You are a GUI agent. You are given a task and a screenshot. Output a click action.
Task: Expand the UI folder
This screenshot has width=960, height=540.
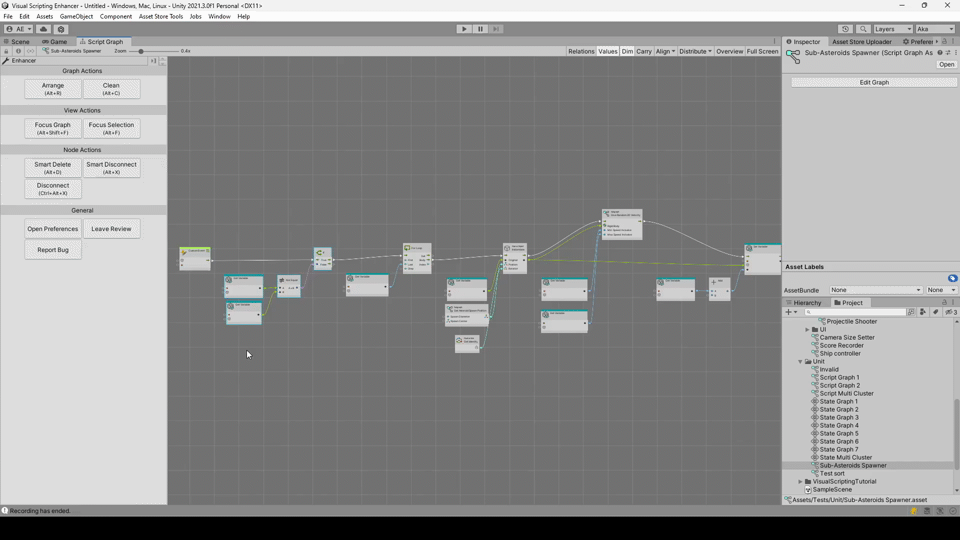click(x=808, y=329)
